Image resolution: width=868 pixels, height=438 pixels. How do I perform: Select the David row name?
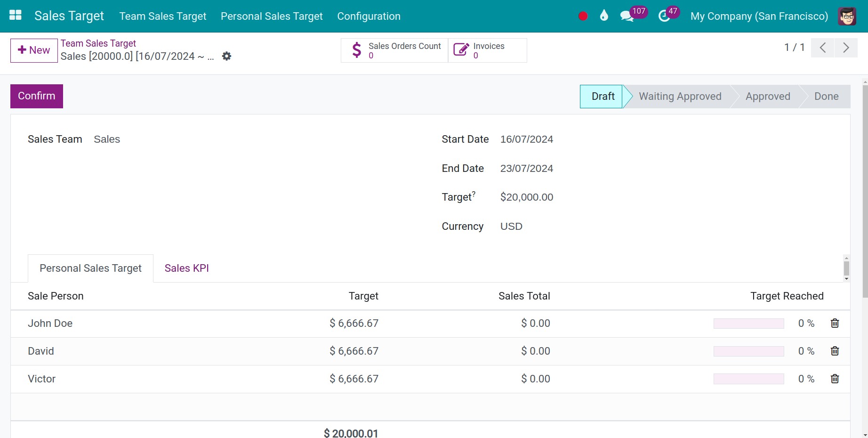pyautogui.click(x=41, y=351)
